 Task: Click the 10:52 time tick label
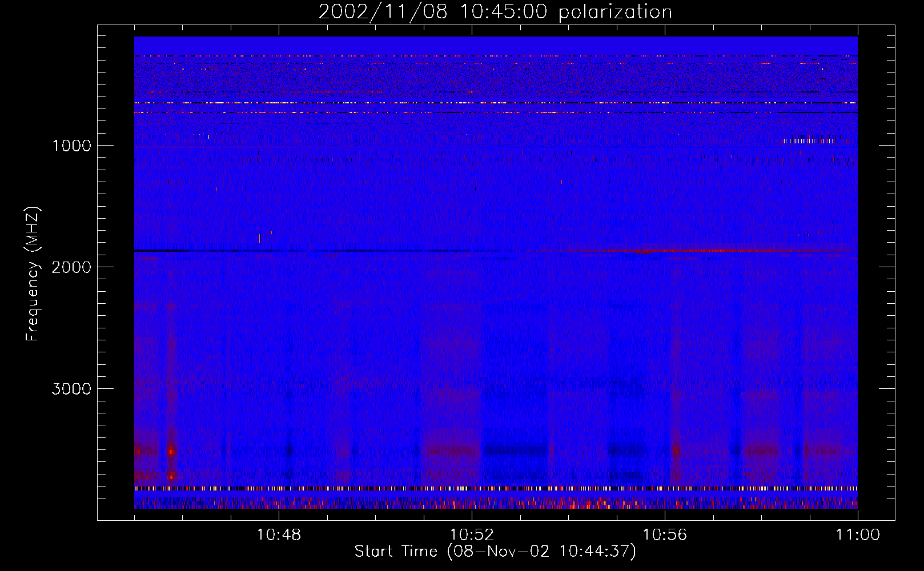[x=472, y=535]
